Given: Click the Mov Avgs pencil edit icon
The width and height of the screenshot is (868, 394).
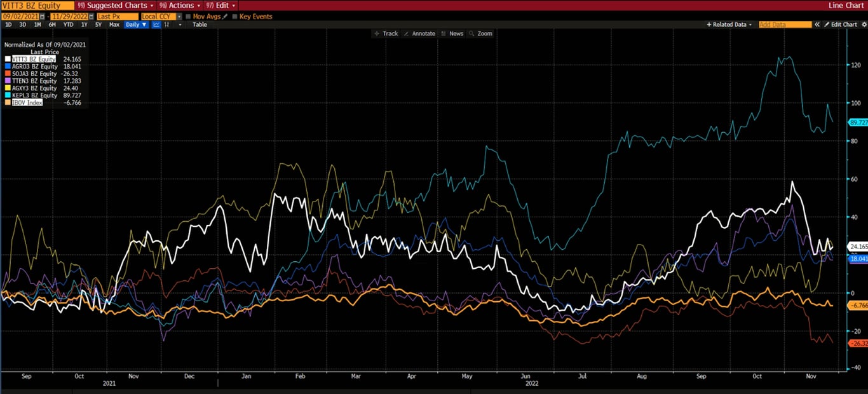Looking at the screenshot, I should pos(225,17).
